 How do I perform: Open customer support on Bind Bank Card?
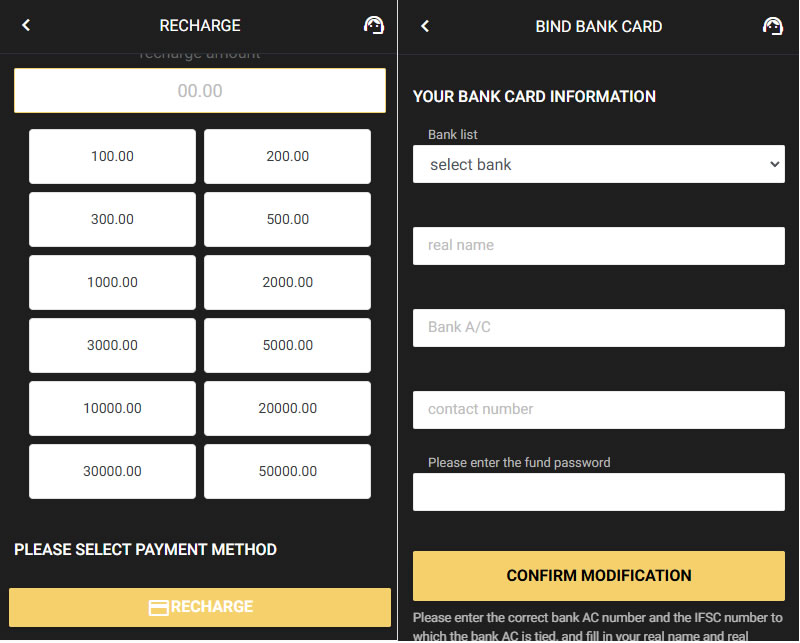pyautogui.click(x=772, y=26)
